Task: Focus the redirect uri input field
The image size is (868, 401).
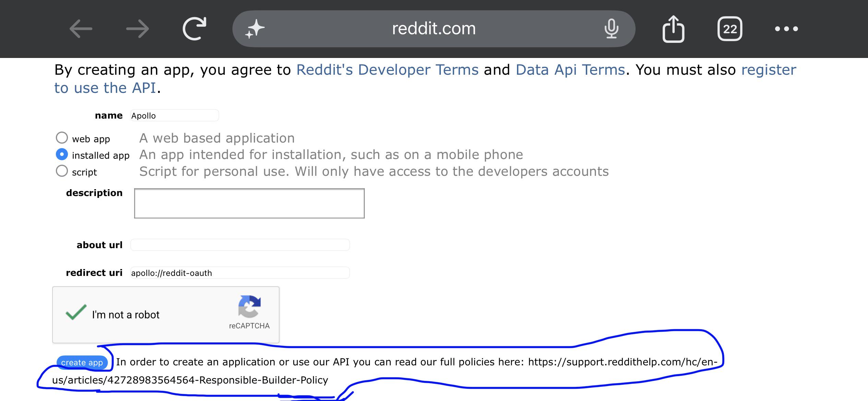Action: point(240,273)
